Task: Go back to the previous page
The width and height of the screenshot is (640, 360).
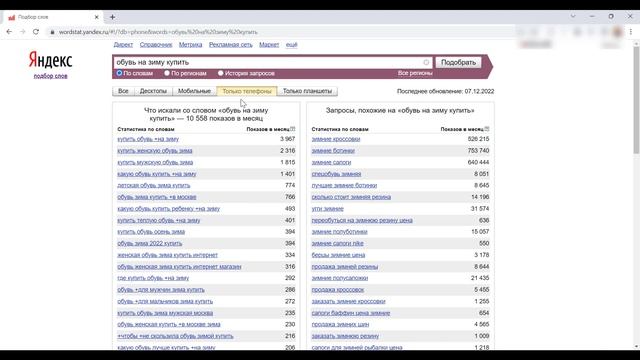Action: click(9, 32)
